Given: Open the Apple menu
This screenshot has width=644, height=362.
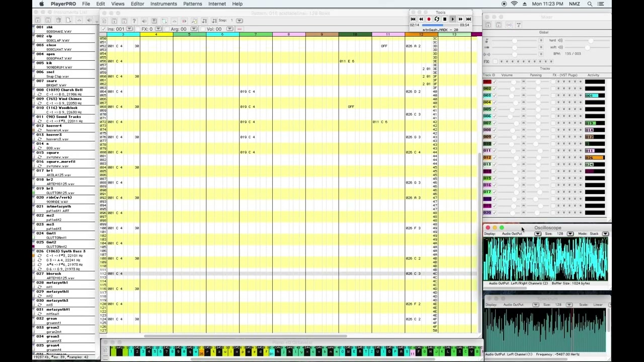Looking at the screenshot, I should click(41, 4).
